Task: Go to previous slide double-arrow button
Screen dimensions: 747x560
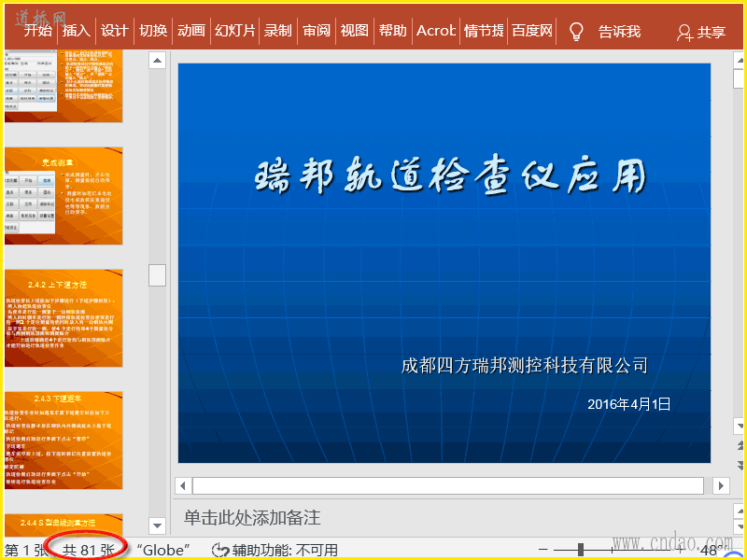Action: coord(740,445)
